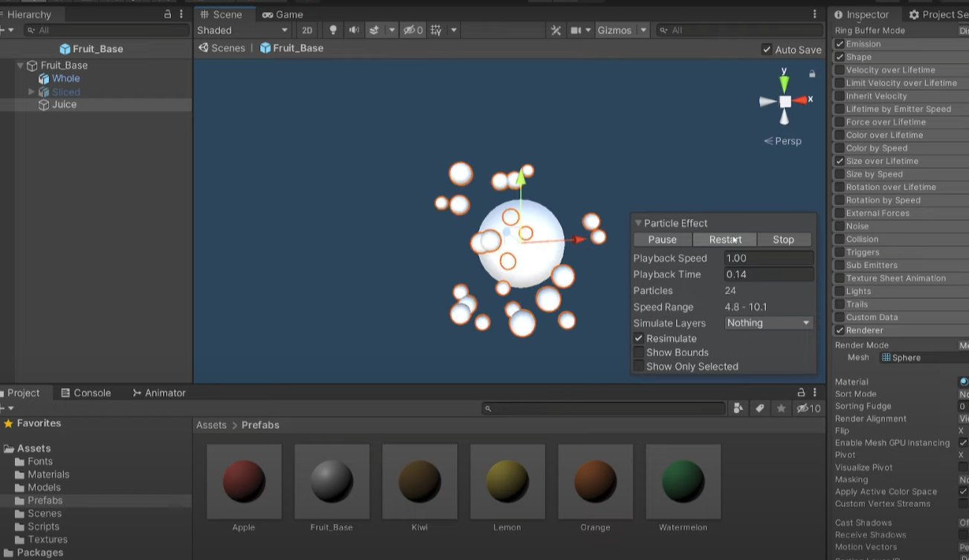This screenshot has width=969, height=560.
Task: Stop the particle effect
Action: [783, 239]
